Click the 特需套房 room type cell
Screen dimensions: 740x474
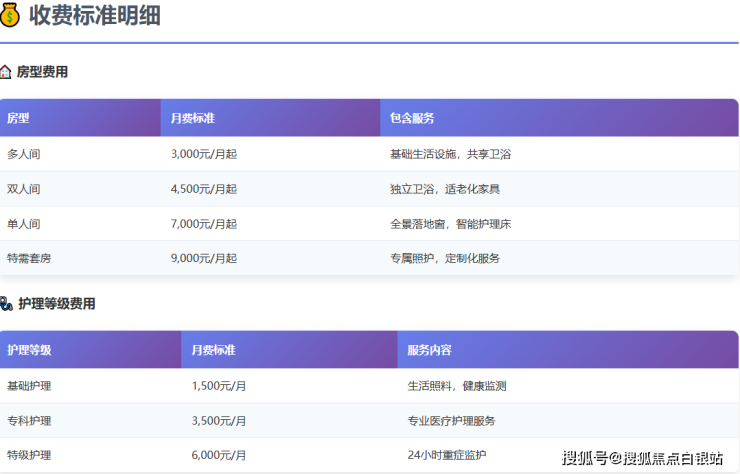coord(29,258)
